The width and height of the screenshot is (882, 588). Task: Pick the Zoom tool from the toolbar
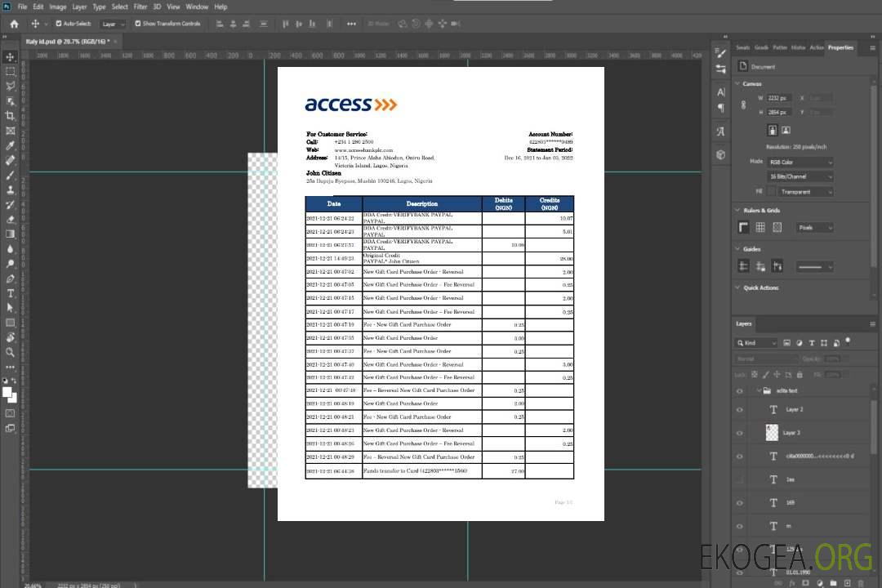click(11, 353)
